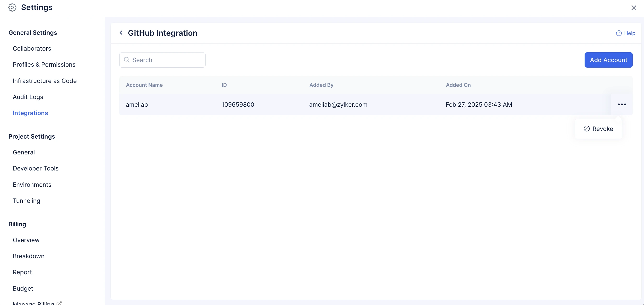Open billing Breakdown

pos(29,256)
